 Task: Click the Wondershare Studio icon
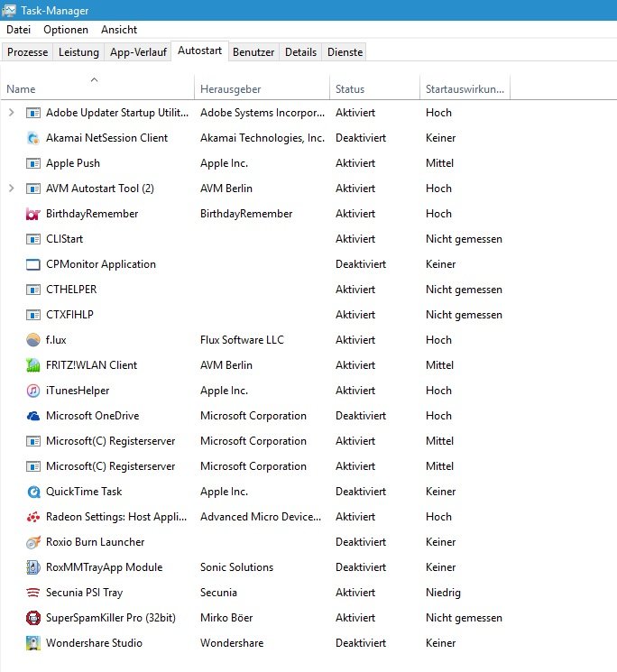tap(33, 643)
